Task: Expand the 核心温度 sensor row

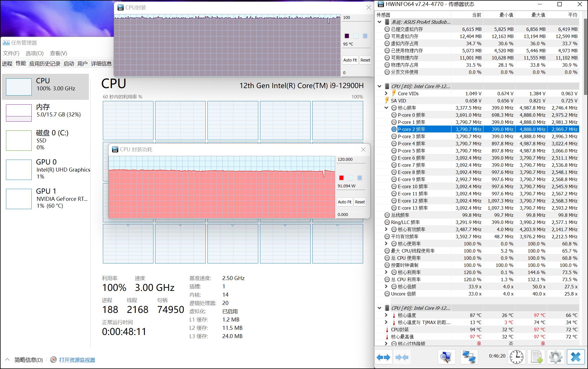Action: click(x=386, y=315)
